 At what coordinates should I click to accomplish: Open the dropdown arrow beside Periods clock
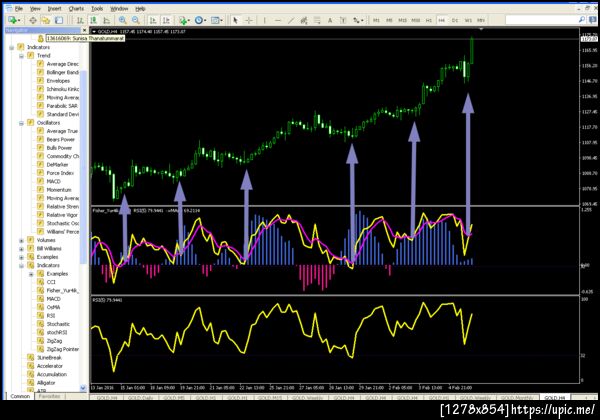pos(205,20)
